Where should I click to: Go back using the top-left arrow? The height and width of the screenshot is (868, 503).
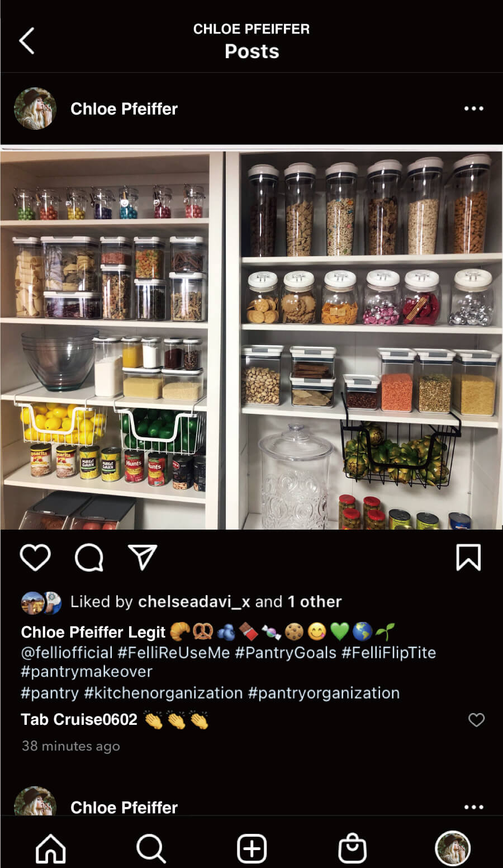coord(27,41)
